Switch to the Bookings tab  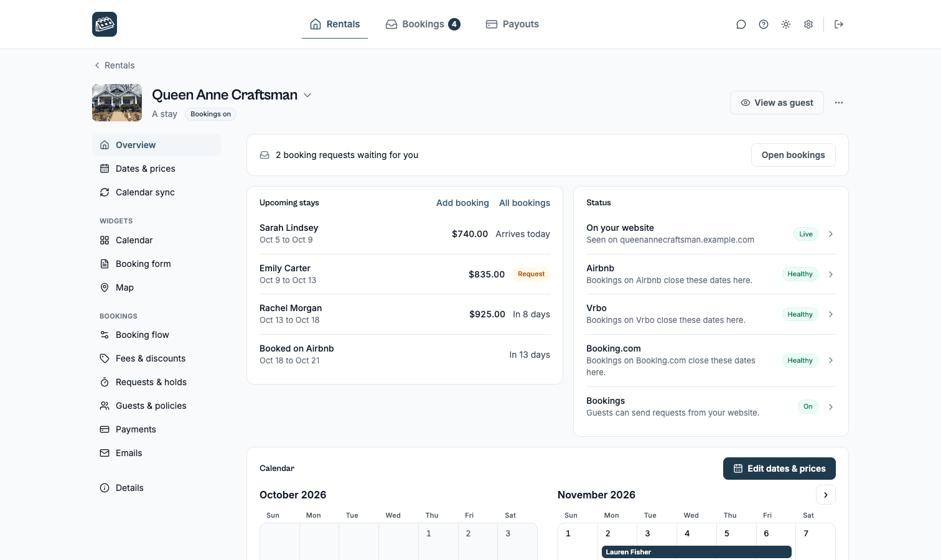(423, 24)
